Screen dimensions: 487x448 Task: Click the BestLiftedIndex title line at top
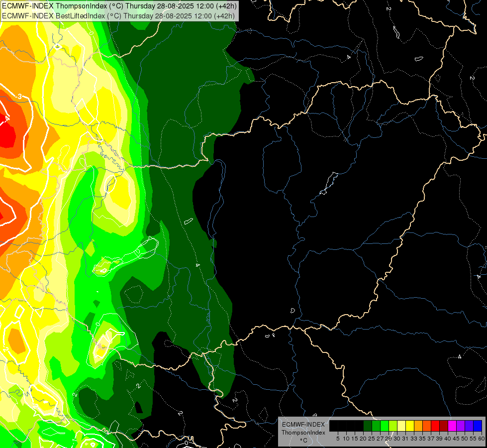click(x=118, y=15)
